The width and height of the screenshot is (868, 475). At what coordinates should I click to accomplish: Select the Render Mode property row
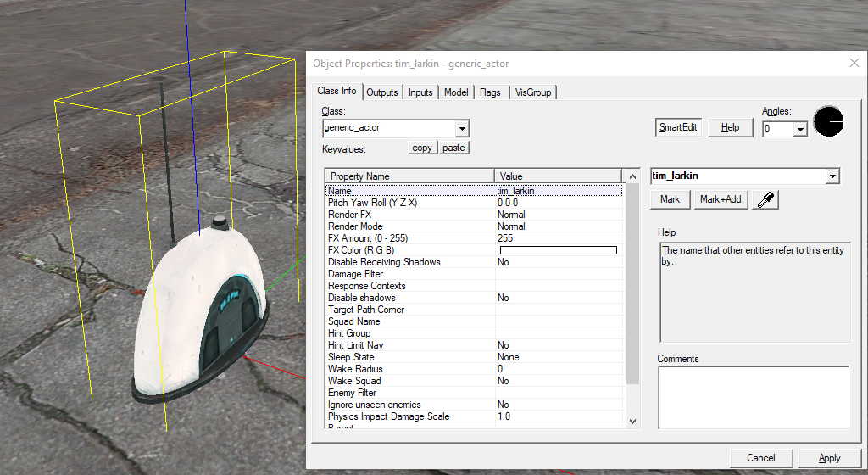tap(475, 226)
